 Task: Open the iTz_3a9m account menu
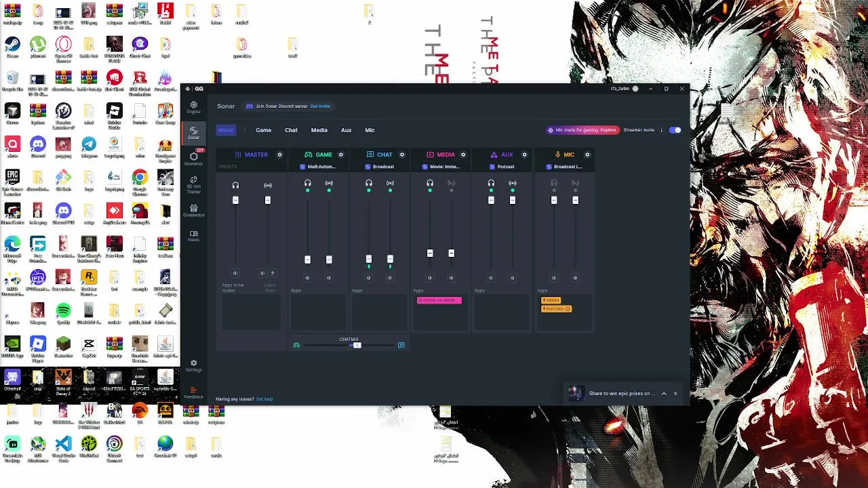(625, 89)
